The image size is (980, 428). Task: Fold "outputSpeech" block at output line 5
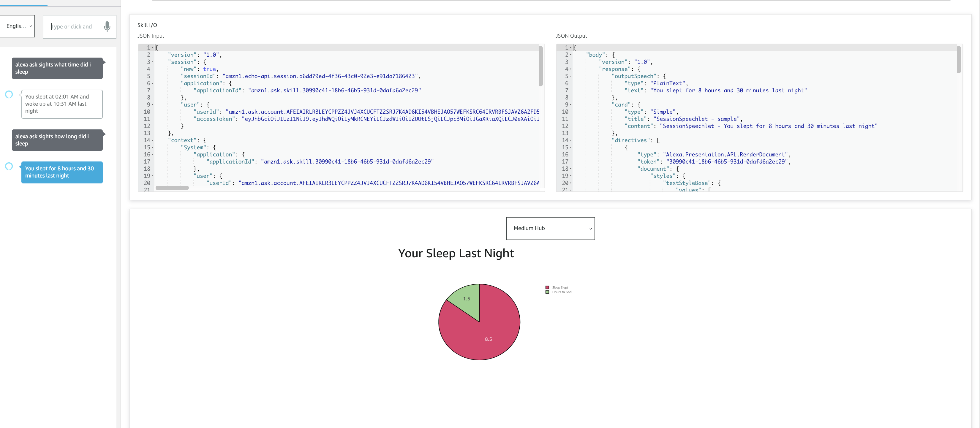point(571,76)
